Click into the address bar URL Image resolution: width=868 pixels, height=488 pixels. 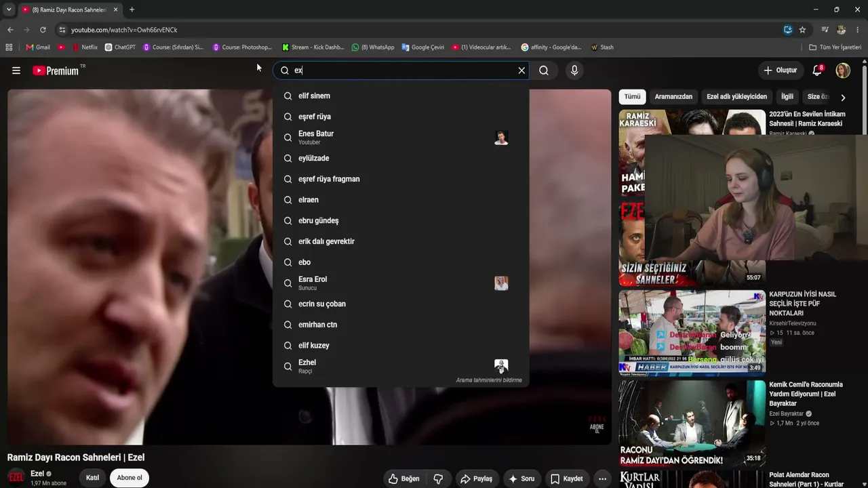(x=124, y=30)
